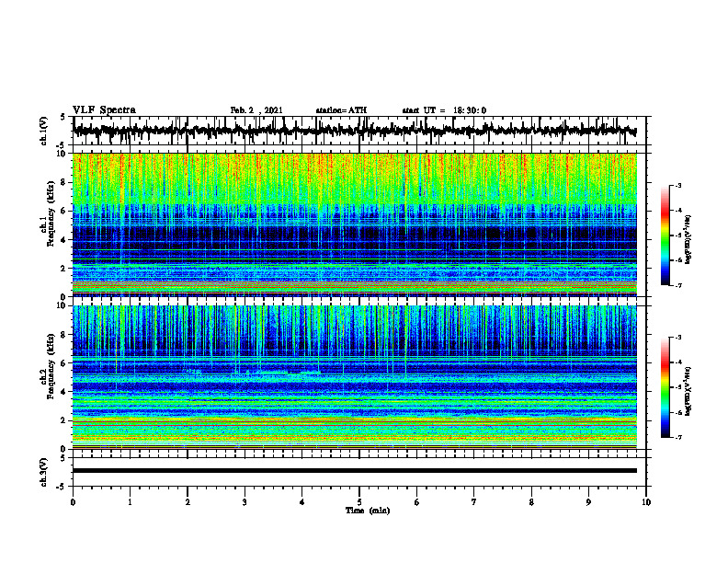Click the ch.1 voltage waveform trace
This screenshot has width=728, height=563.
click(354, 131)
